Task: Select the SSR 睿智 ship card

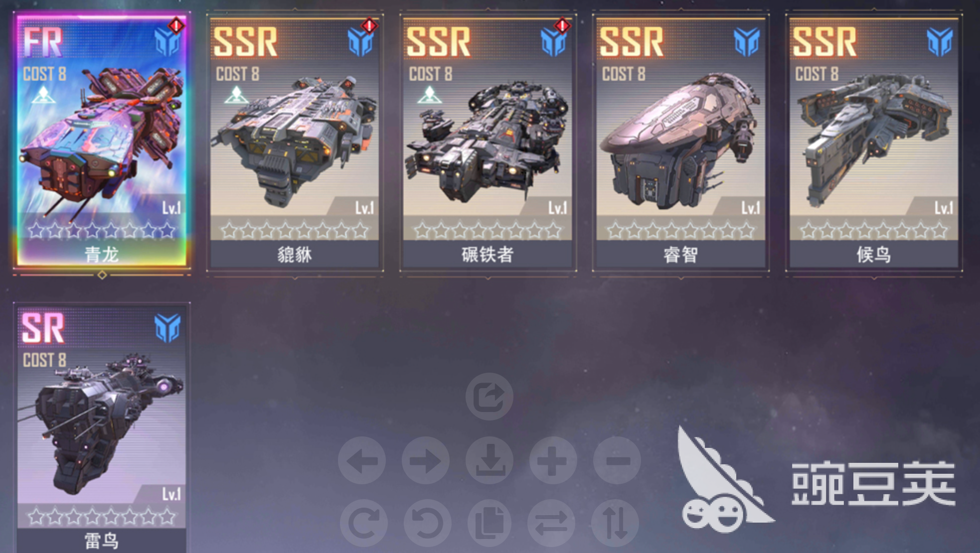Action: point(680,143)
